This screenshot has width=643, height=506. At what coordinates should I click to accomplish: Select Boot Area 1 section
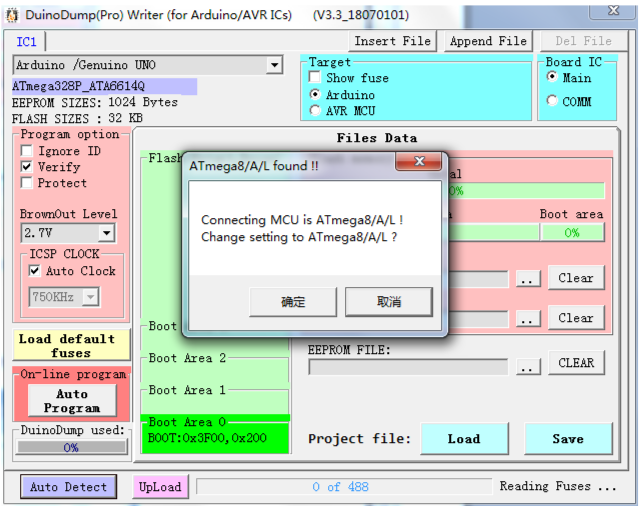point(215,400)
